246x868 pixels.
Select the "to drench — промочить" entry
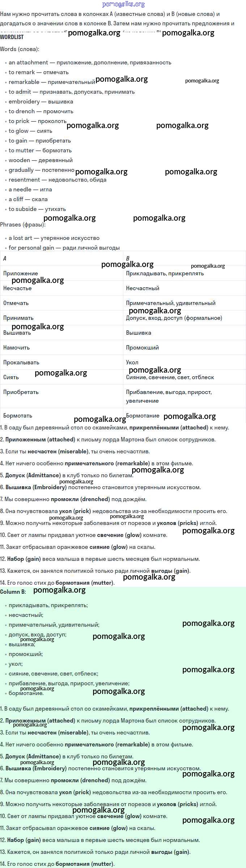tap(41, 111)
